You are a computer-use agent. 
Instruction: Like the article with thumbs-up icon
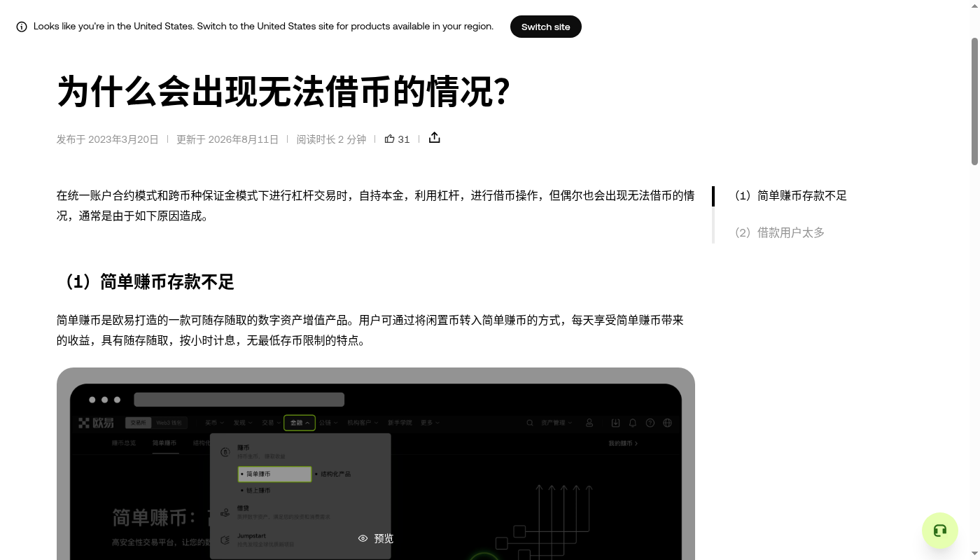pos(390,139)
